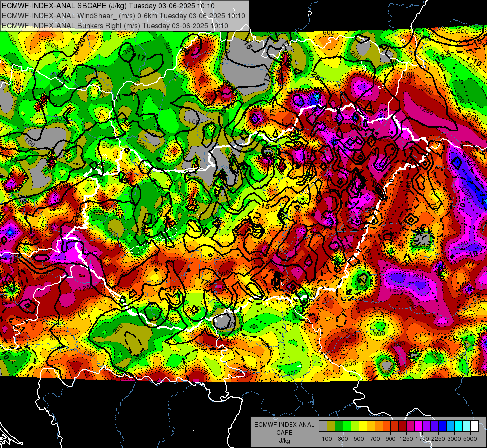Click the white legend swatch
487x448 pixels.
pyautogui.click(x=475, y=426)
